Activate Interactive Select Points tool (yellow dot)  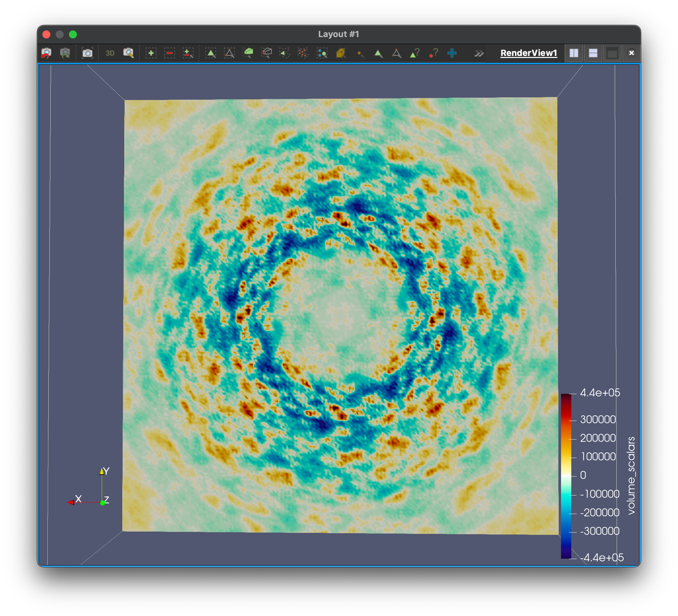pos(360,53)
